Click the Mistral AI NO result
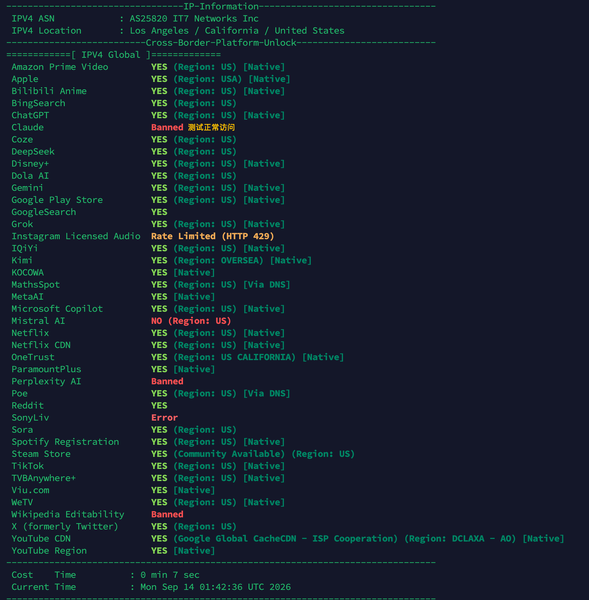This screenshot has width=589, height=600. point(191,321)
